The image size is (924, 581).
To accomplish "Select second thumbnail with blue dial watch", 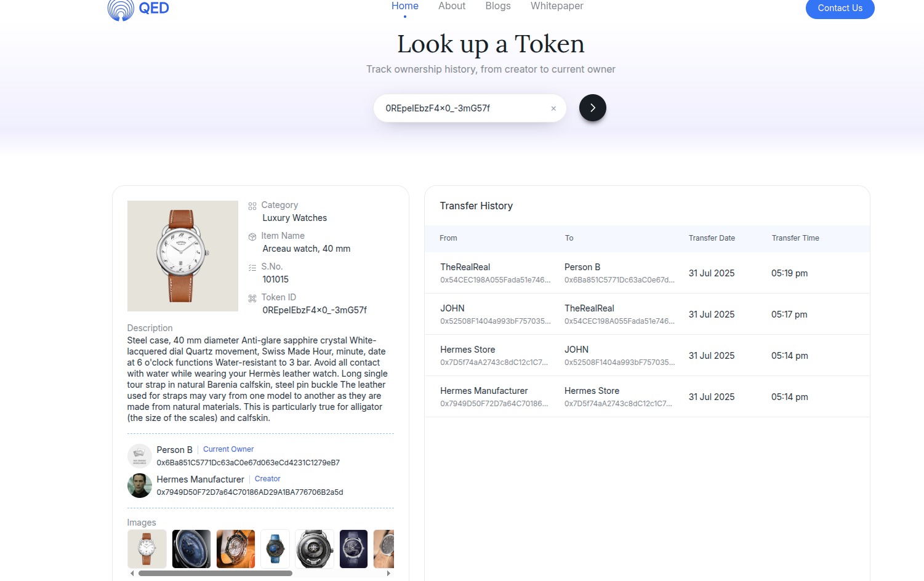I will coord(191,549).
